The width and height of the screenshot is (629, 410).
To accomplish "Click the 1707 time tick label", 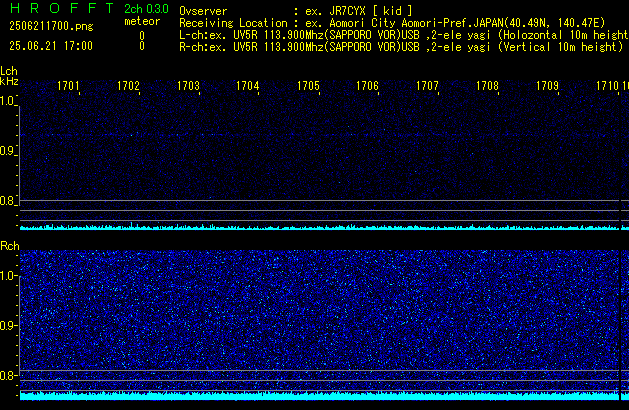I will pos(427,86).
